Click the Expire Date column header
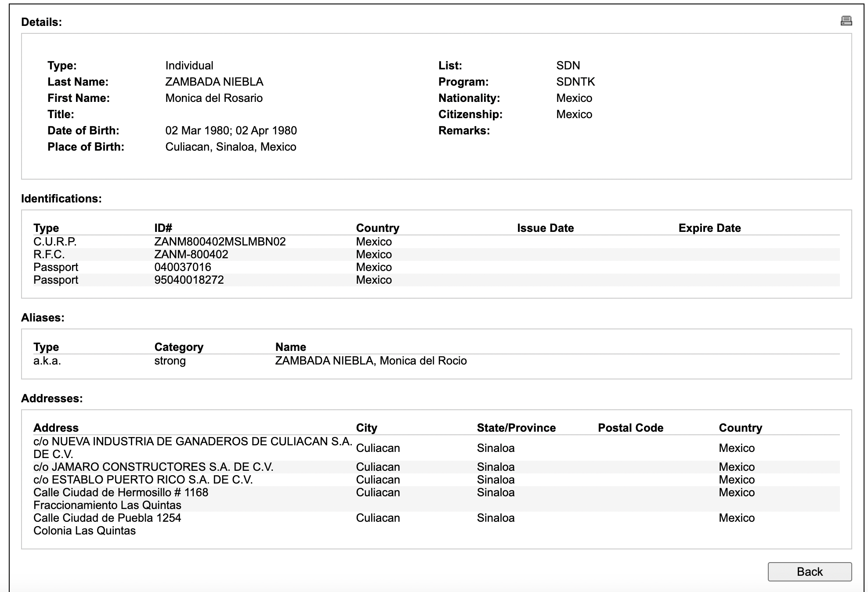Screen dimensions: 868x592 coord(709,228)
